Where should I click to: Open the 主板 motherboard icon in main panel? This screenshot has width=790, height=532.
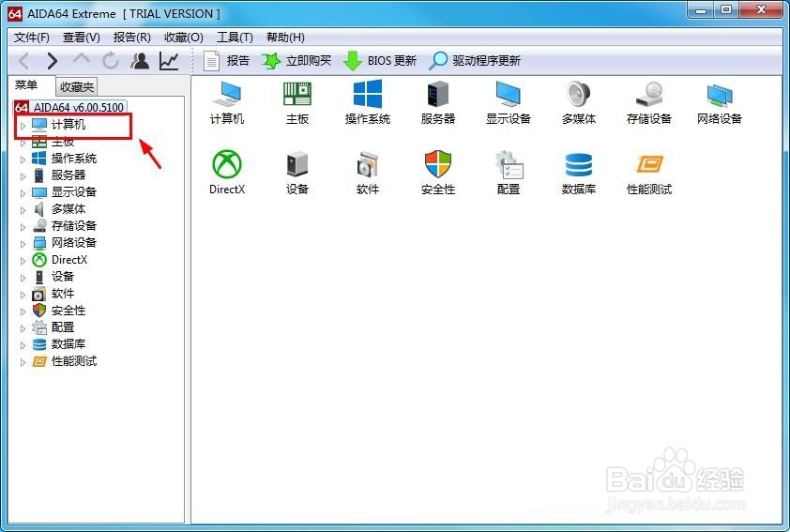297,103
